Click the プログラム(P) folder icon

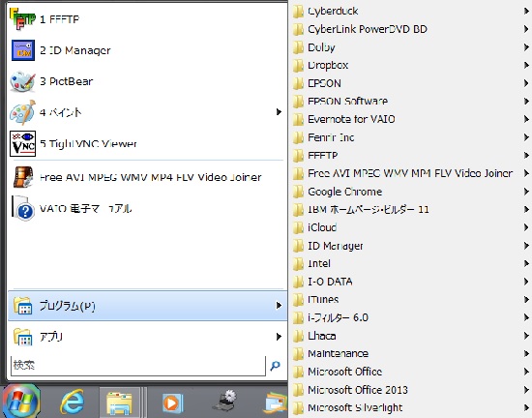tap(23, 306)
